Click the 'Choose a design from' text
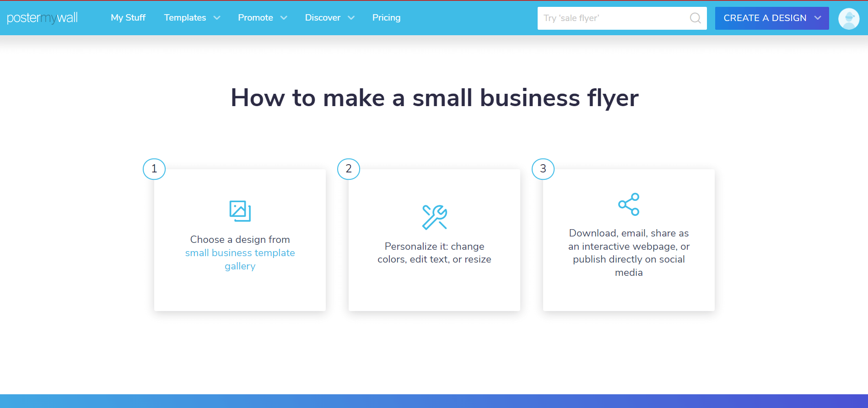 click(x=240, y=239)
